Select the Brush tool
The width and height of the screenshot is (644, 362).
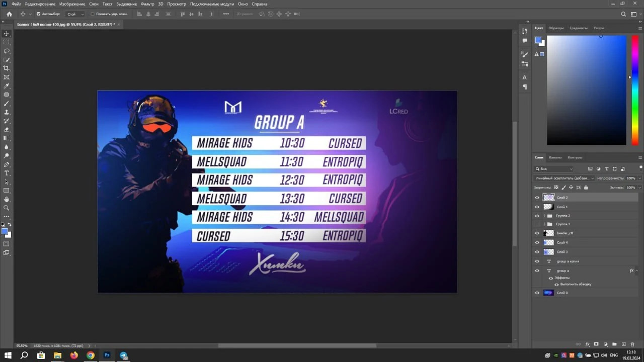(7, 103)
